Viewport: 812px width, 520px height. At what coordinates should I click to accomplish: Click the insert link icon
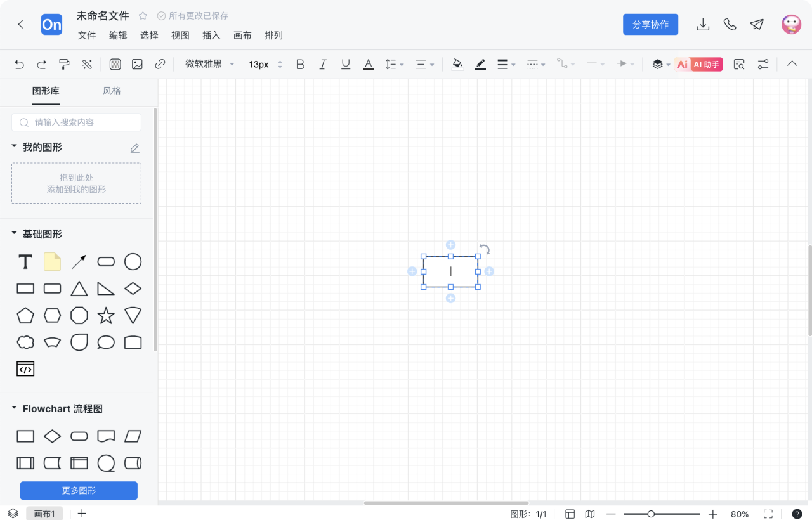[160, 64]
